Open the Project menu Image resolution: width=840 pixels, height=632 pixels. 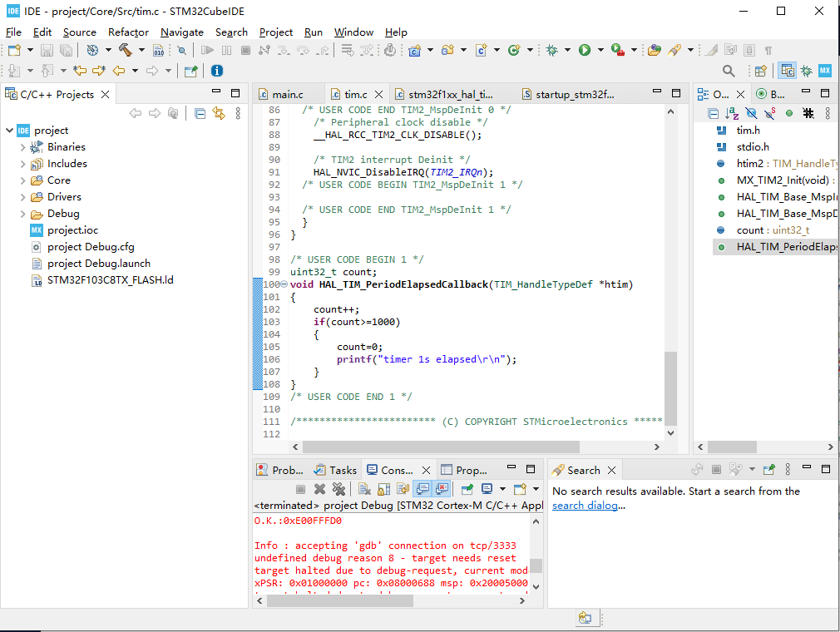click(x=276, y=32)
